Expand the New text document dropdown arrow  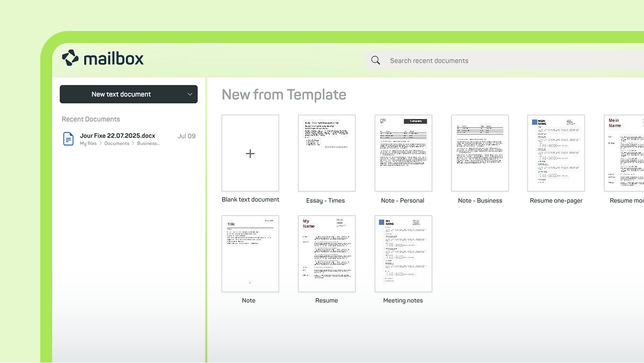190,94
